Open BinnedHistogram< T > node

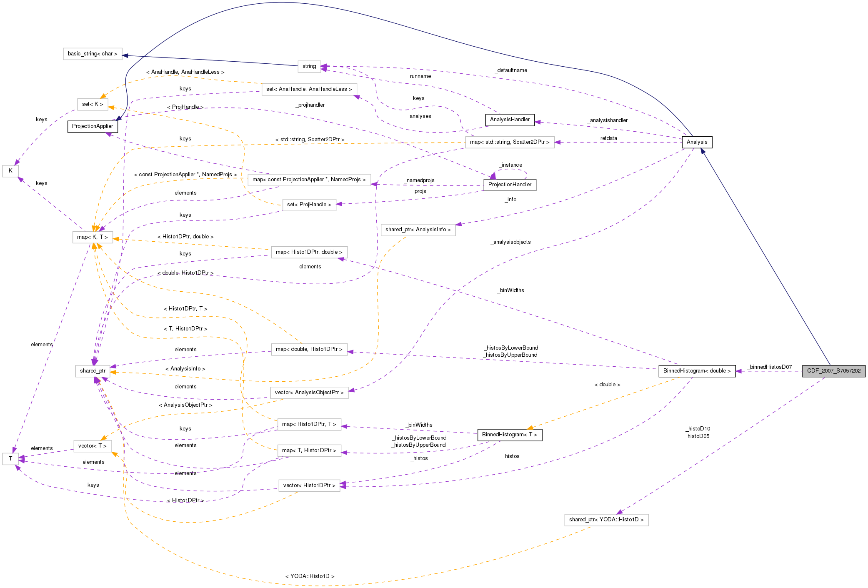510,435
